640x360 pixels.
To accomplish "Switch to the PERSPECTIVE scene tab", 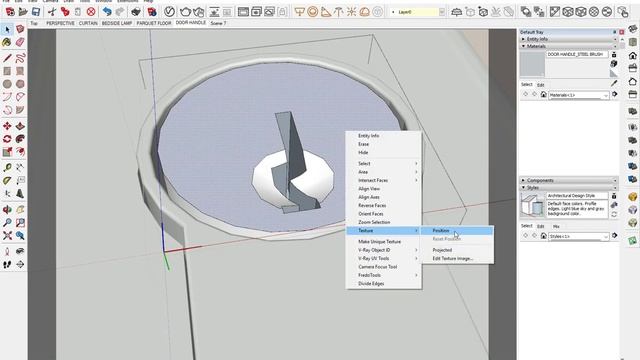I will pos(60,23).
